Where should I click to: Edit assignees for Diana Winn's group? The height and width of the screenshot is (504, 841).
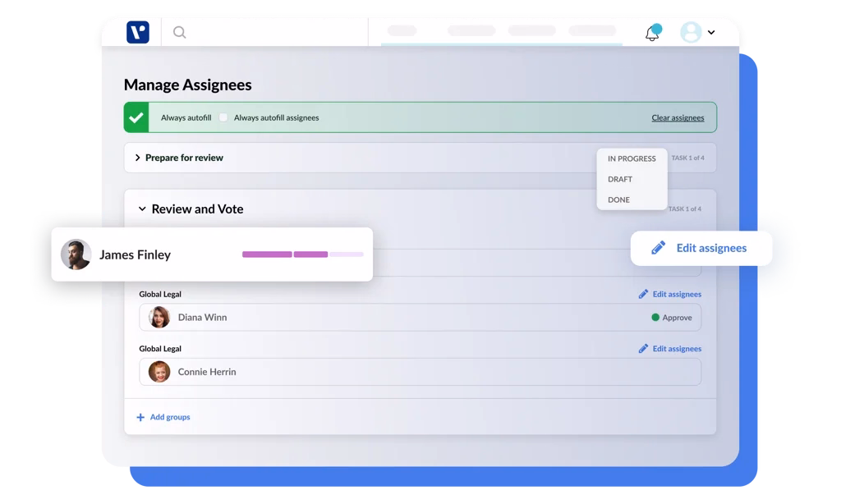[x=670, y=295]
